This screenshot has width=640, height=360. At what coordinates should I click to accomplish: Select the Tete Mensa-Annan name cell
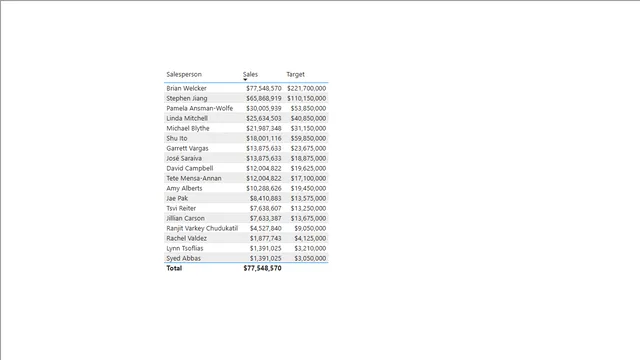click(194, 178)
